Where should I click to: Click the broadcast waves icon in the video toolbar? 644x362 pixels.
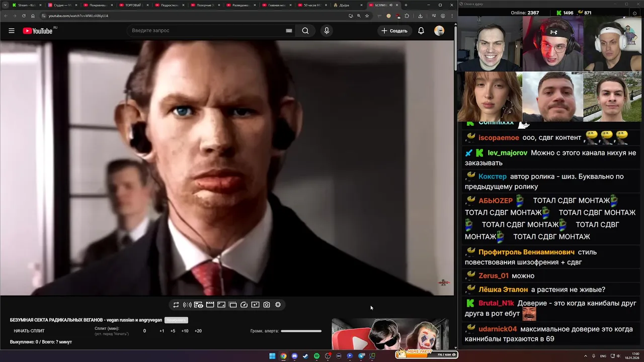click(x=187, y=305)
